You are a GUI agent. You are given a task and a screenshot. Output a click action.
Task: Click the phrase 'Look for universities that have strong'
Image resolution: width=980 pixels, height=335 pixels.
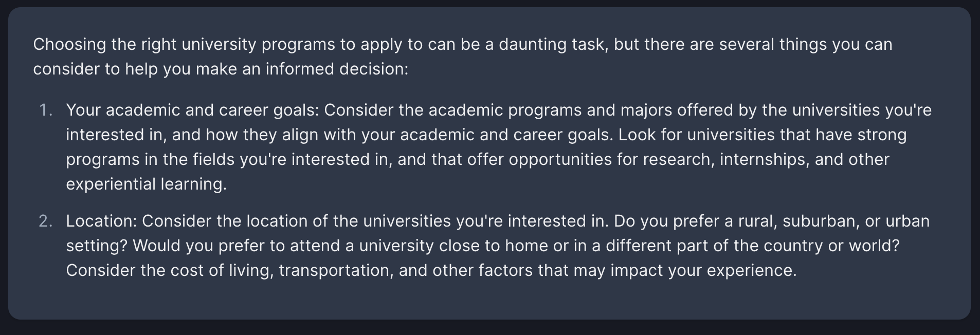(763, 135)
